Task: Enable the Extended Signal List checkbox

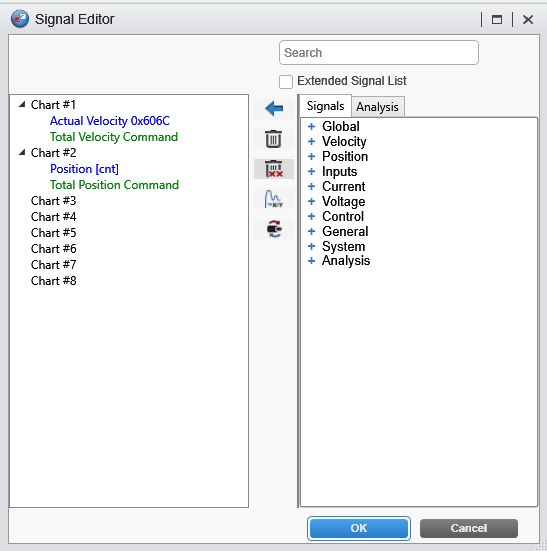Action: click(x=286, y=82)
